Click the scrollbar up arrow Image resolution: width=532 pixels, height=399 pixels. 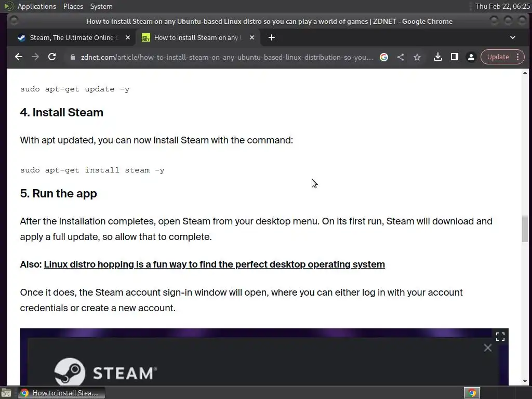525,73
